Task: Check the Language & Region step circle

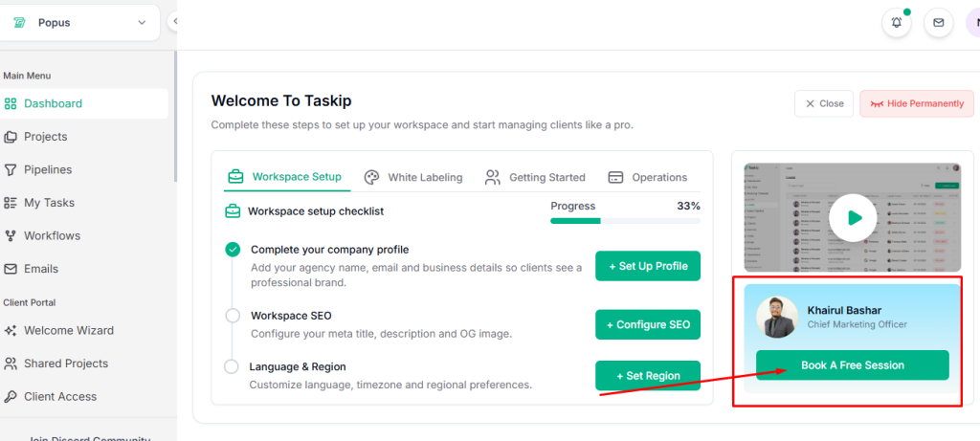Action: click(231, 366)
